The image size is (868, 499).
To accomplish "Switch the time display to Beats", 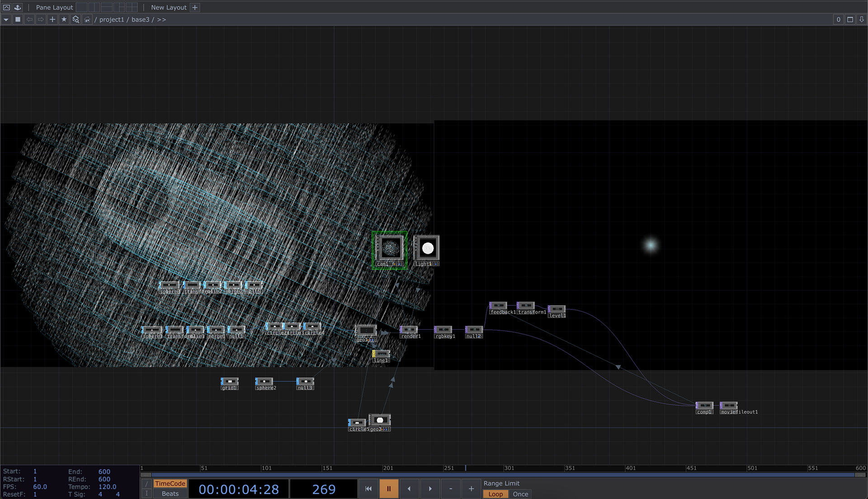I will coord(170,494).
